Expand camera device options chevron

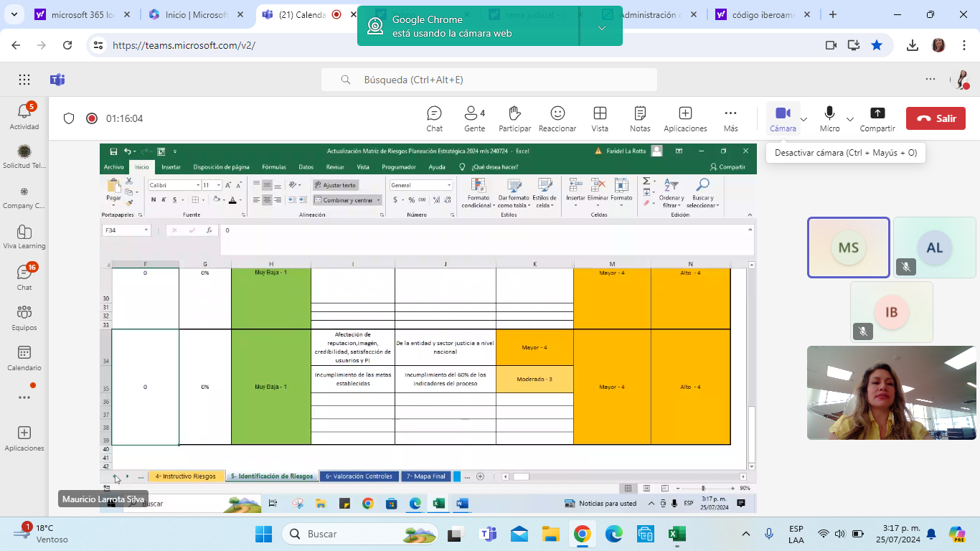pyautogui.click(x=804, y=119)
